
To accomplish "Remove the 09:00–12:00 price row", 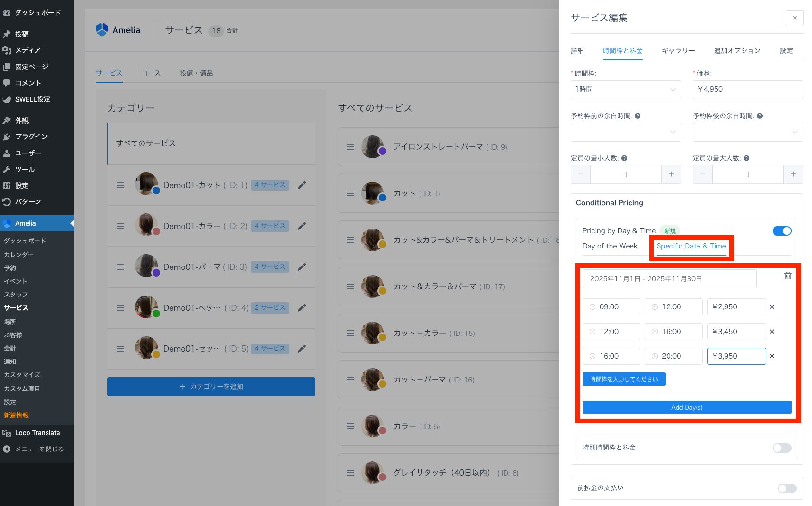I will point(772,307).
